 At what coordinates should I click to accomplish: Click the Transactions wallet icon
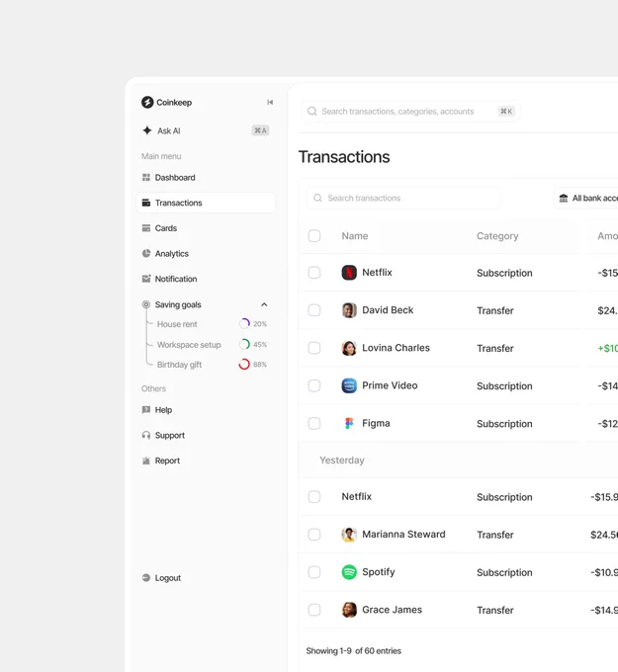(146, 203)
